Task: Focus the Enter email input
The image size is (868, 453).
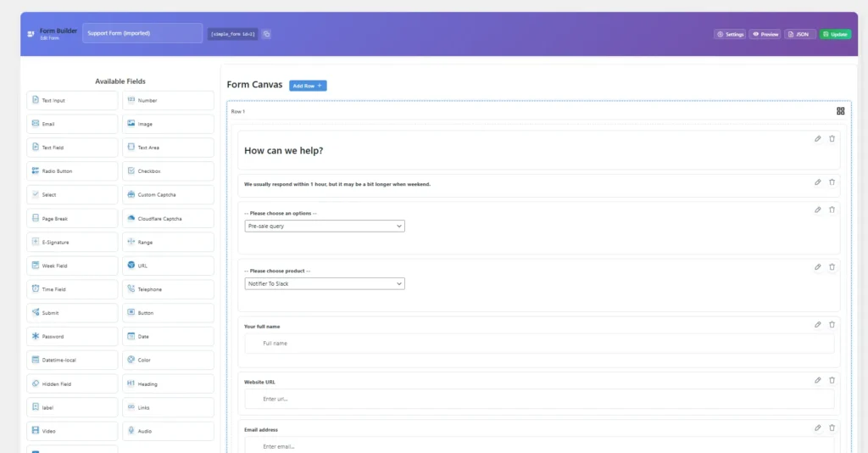Action: [539, 446]
